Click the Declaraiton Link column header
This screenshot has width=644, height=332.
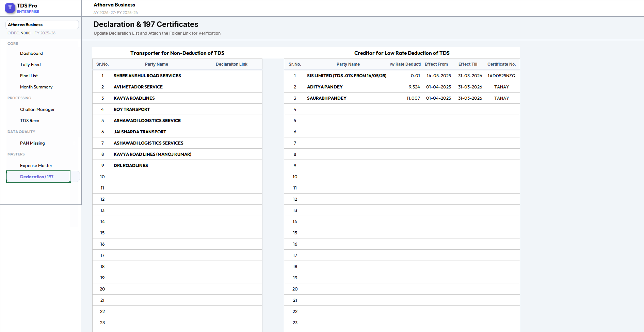pyautogui.click(x=231, y=64)
